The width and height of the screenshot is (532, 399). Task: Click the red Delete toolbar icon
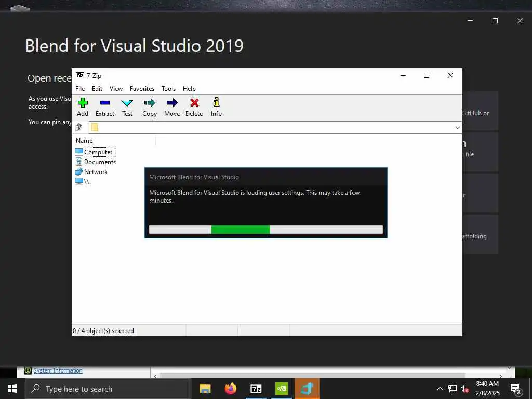pyautogui.click(x=194, y=107)
